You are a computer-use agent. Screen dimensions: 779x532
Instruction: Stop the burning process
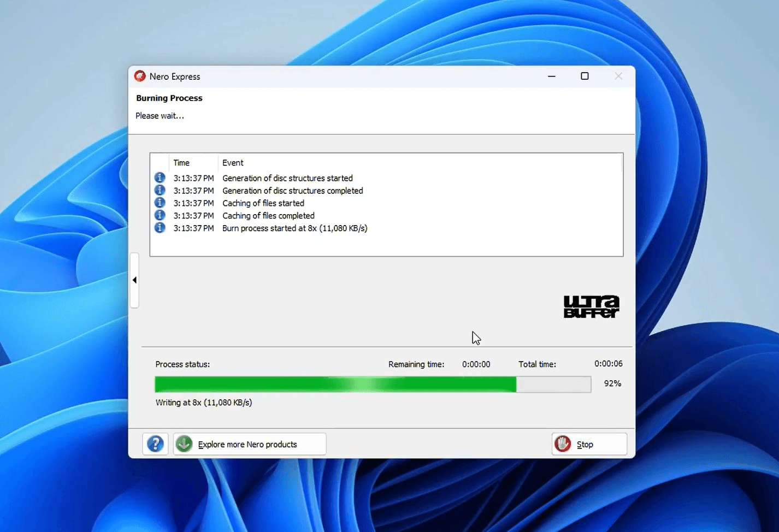click(589, 444)
